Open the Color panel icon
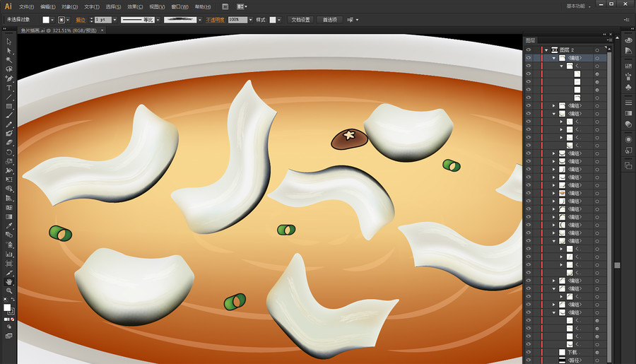636x364 pixels. tap(628, 40)
